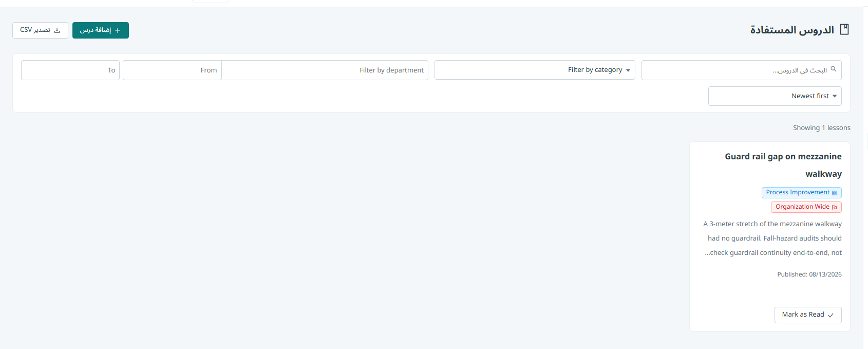Click the Showing 1 lessons count
Viewport: 868px width, 349px height.
click(x=822, y=128)
